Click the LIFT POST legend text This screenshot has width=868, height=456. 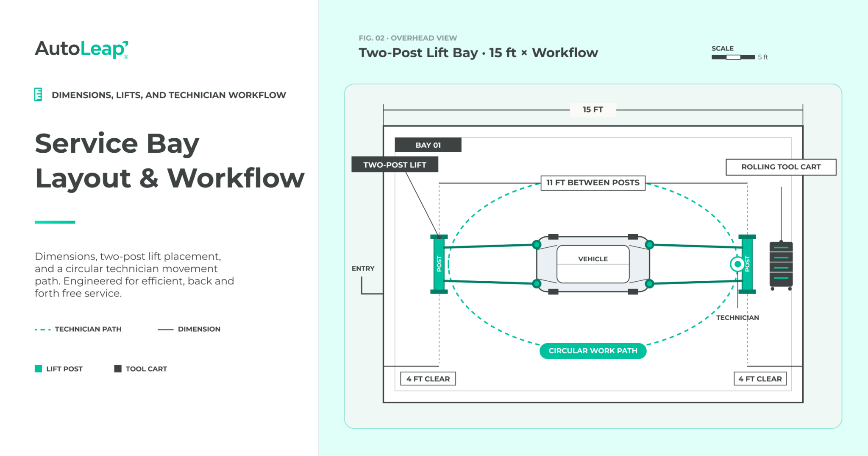tap(64, 369)
